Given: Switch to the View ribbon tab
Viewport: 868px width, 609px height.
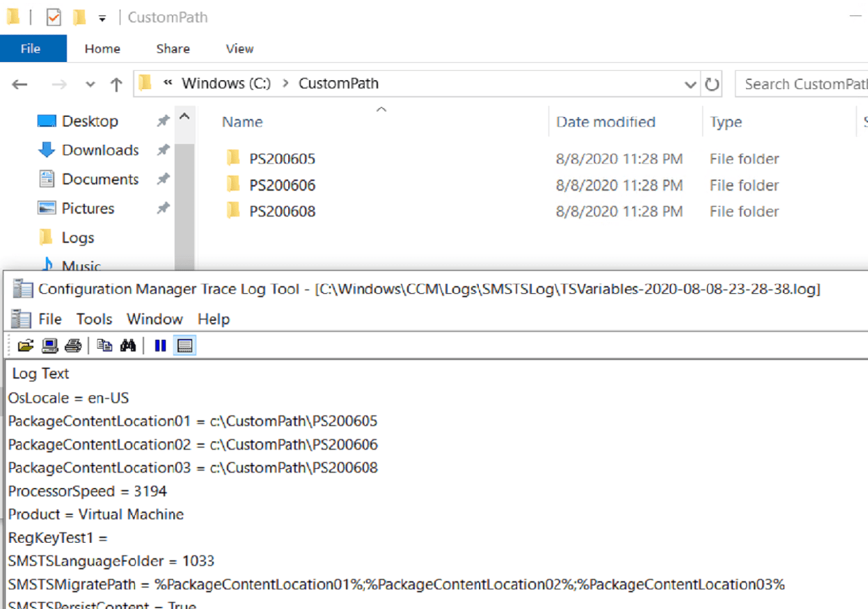Looking at the screenshot, I should tap(239, 49).
